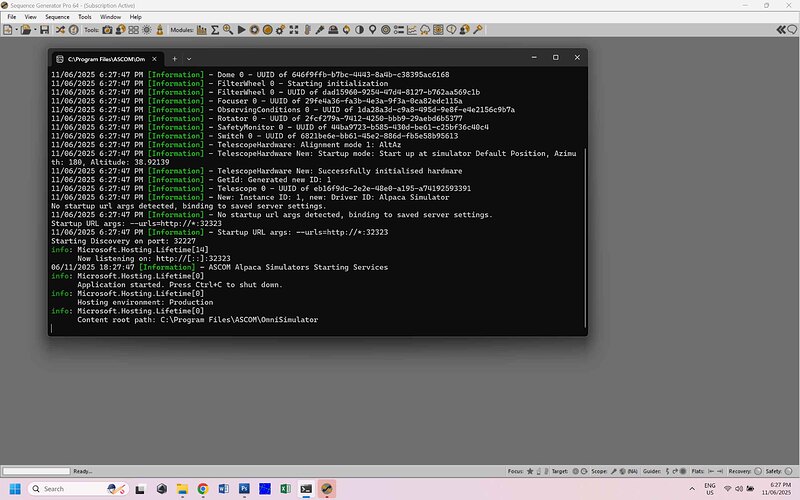
Task: Create a new sequence from toolbar
Action: 8,30
